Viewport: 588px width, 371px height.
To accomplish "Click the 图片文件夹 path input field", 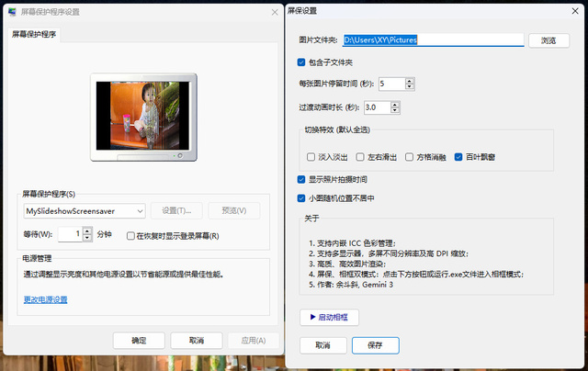I will [432, 40].
